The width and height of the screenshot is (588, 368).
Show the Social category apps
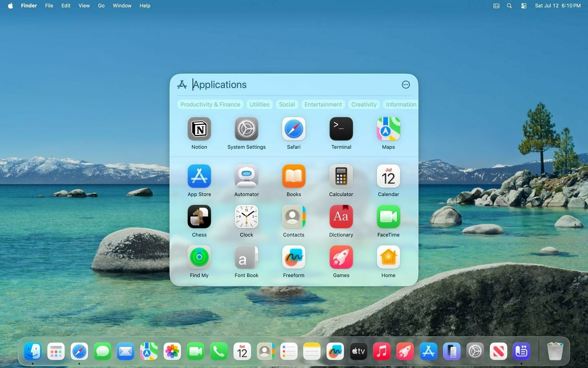pos(287,104)
